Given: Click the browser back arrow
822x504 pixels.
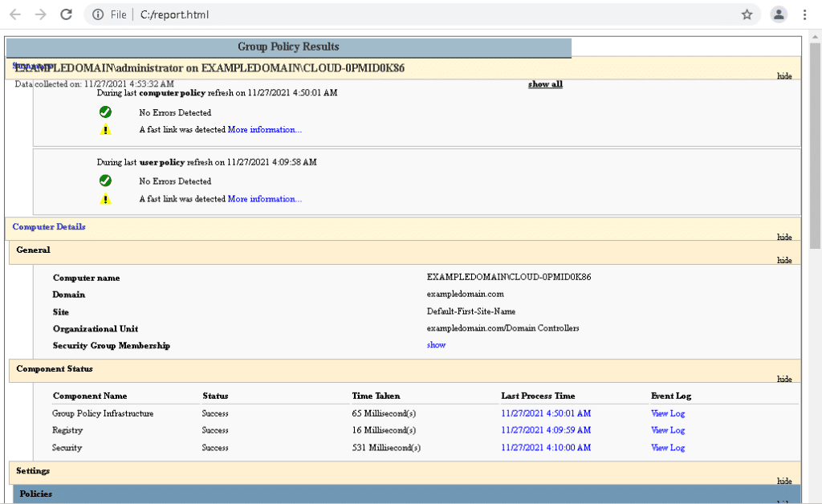Looking at the screenshot, I should [14, 14].
